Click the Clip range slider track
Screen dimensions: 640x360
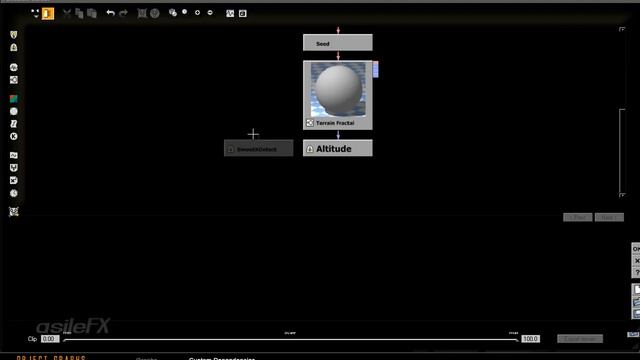coord(291,340)
